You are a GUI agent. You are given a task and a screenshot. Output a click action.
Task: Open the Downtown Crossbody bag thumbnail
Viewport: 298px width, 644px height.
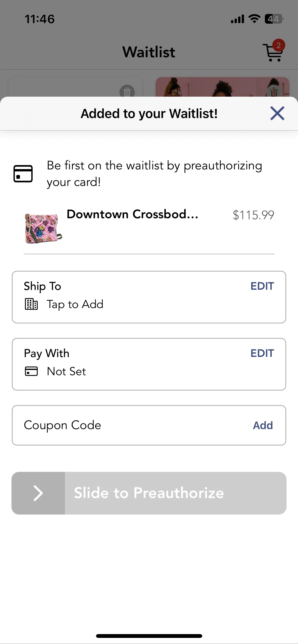43,228
